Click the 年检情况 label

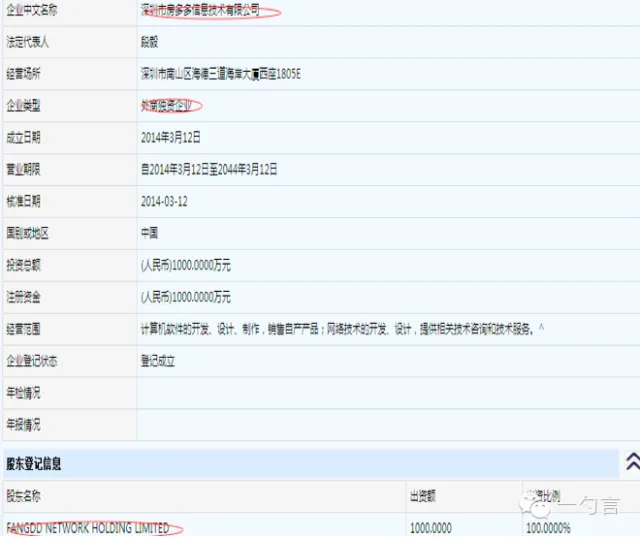[23, 393]
